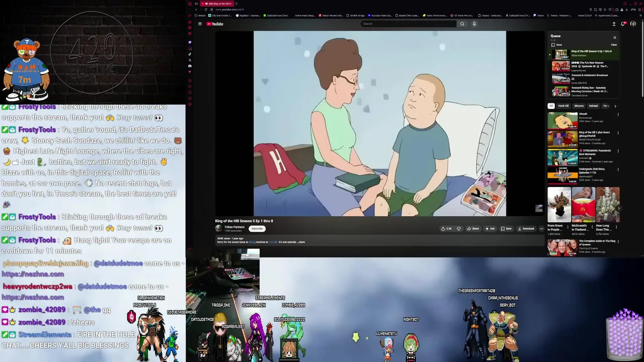
Task: Open options for King of the hill 2 plus hours
Action: 618,133
